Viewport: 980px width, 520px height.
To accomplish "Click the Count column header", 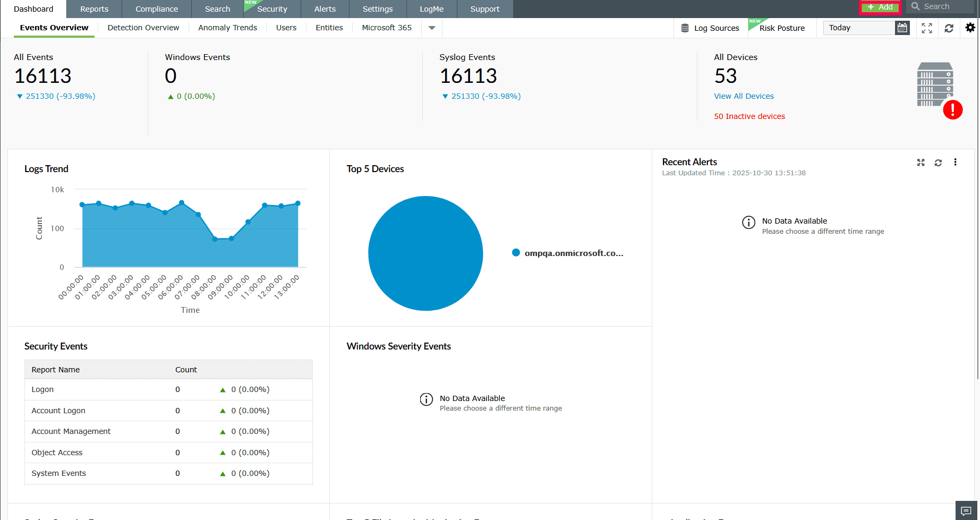I will click(186, 370).
